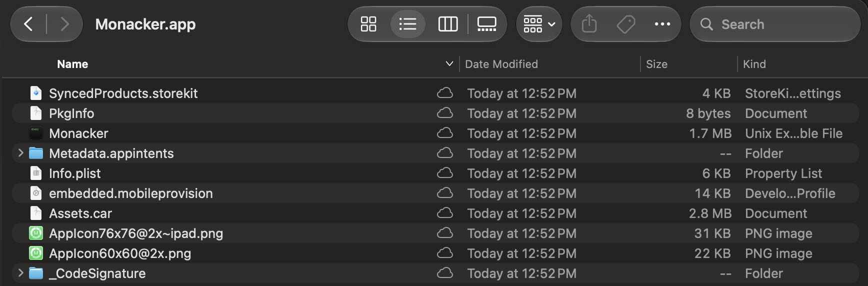
Task: Open the group-by dropdown in toolbar
Action: click(x=539, y=24)
